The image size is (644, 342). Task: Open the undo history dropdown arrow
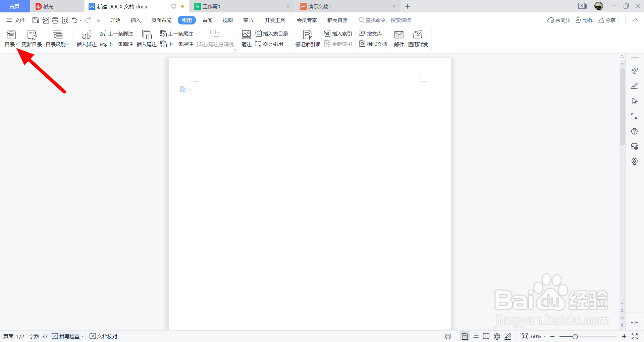(x=80, y=20)
